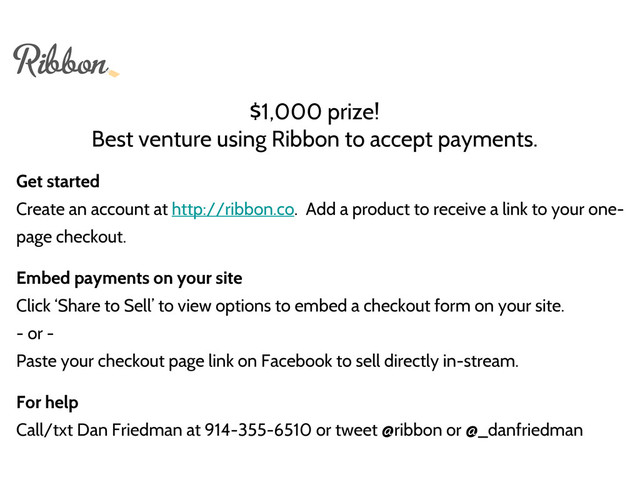Open the http://ribbon.co link
Viewport: 640px width, 480px height.
(233, 210)
